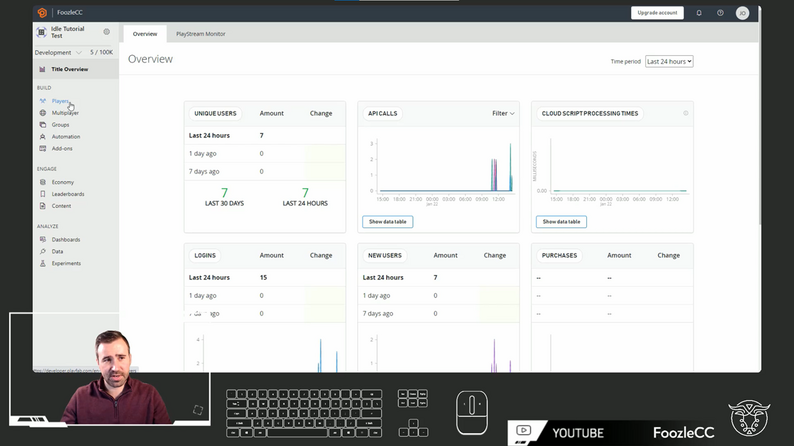The image size is (794, 446).
Task: Open the Leaderboards menu item
Action: pos(68,194)
